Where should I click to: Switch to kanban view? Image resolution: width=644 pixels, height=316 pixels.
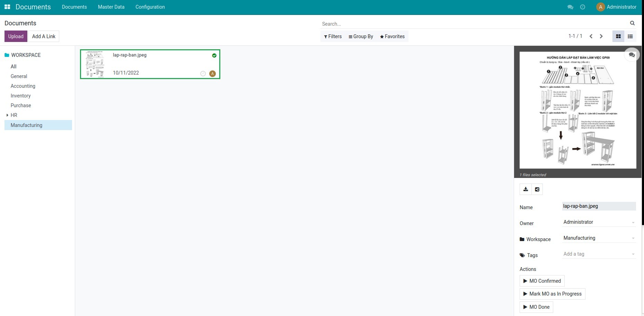[618, 36]
